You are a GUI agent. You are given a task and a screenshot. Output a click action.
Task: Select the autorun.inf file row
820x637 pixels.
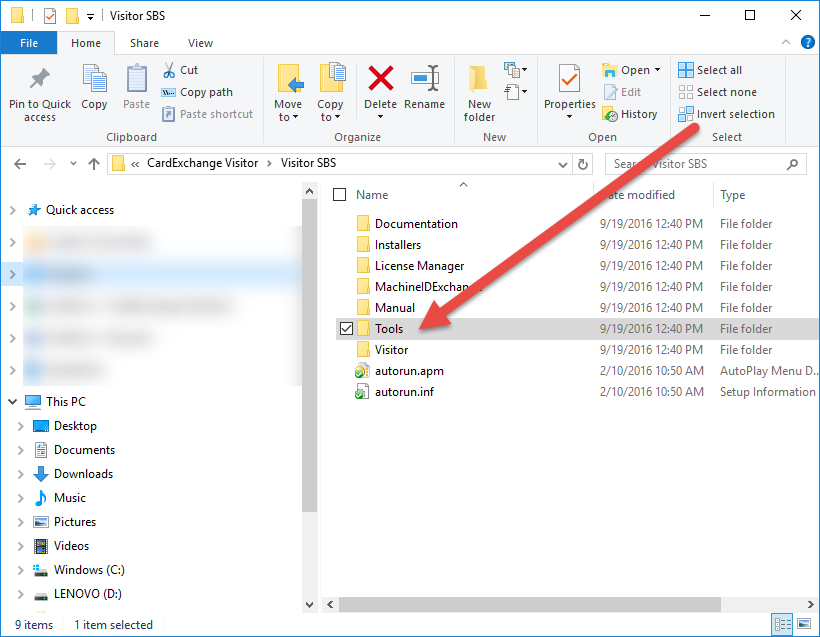[577, 392]
